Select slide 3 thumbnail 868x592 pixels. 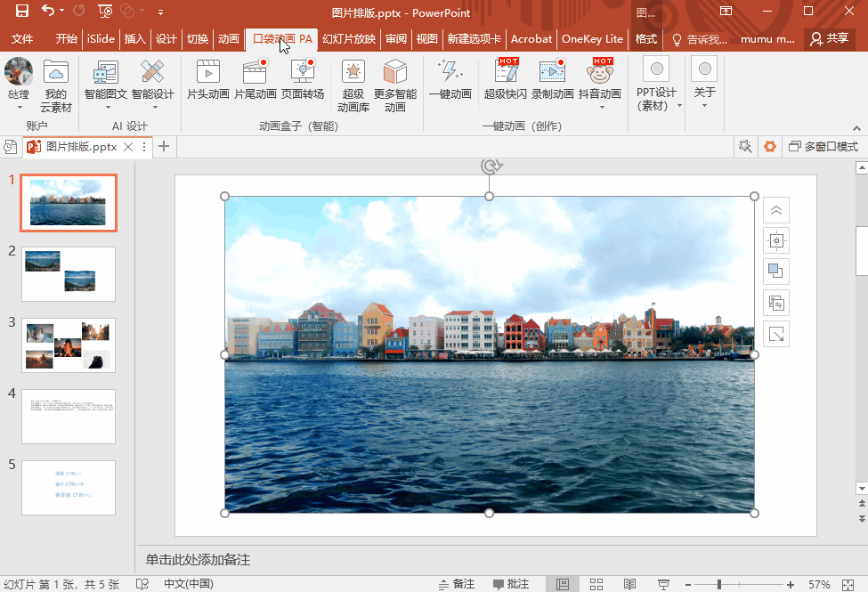(x=69, y=345)
